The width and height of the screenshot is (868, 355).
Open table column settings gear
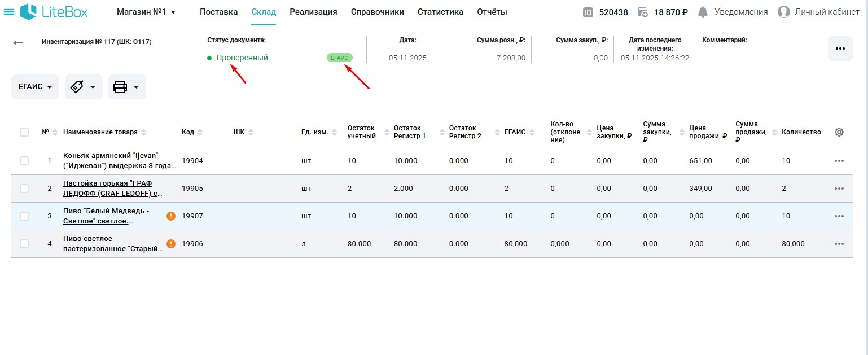(839, 132)
